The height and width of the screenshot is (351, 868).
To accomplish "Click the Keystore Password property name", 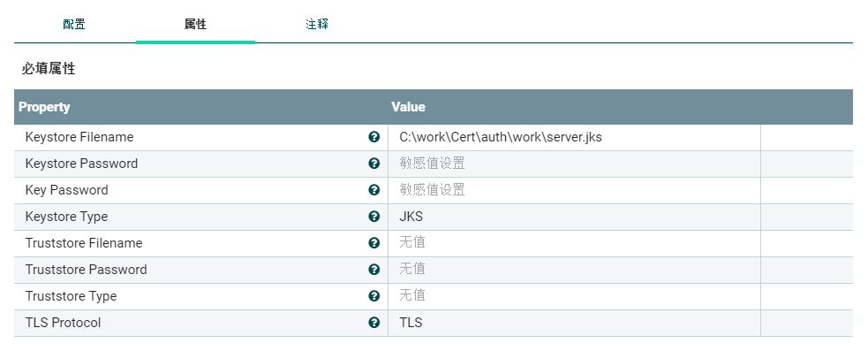I will point(81,164).
